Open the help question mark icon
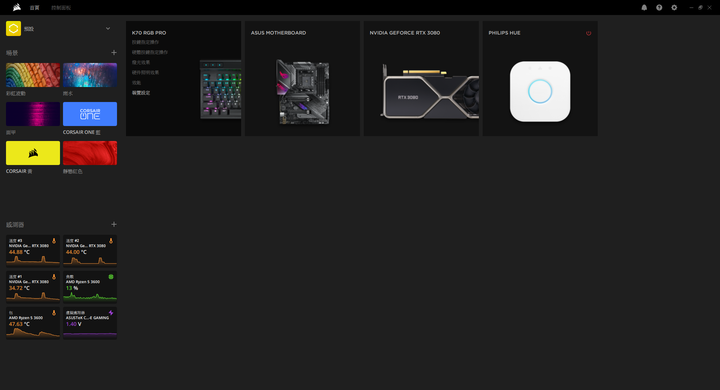Image resolution: width=720 pixels, height=390 pixels. pyautogui.click(x=659, y=7)
